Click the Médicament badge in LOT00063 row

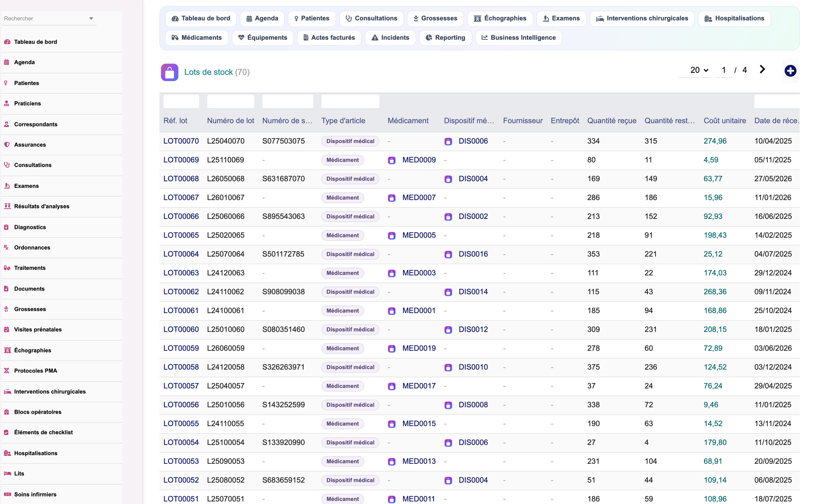(x=343, y=273)
